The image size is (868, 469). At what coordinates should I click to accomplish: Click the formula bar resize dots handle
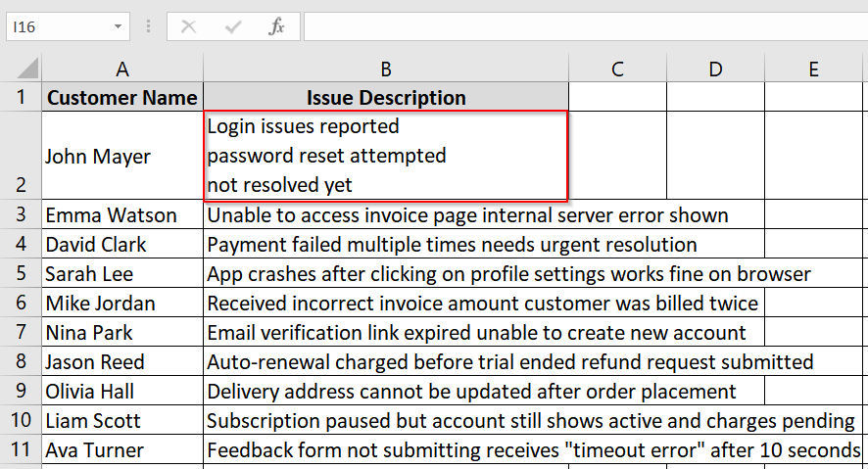(x=148, y=26)
